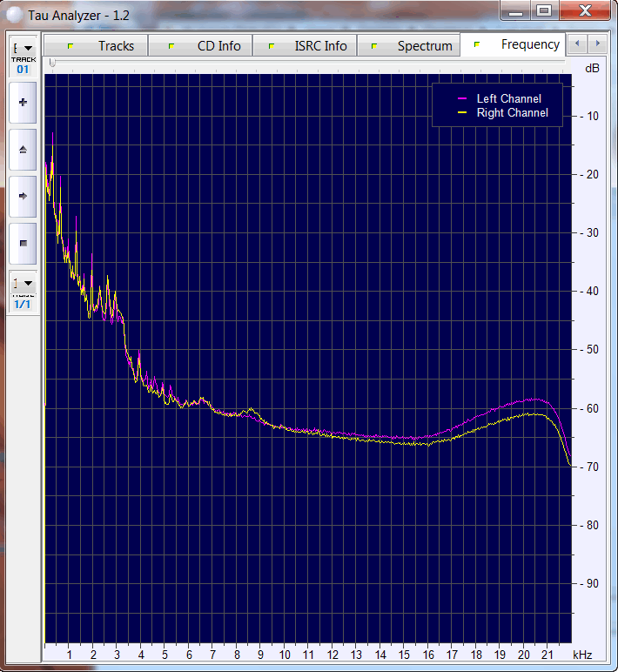Open the track selection dropdown
618x672 pixels.
coord(23,48)
